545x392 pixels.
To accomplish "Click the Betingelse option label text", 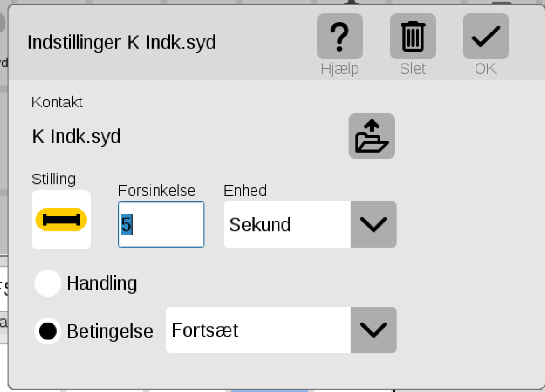I will [x=110, y=331].
